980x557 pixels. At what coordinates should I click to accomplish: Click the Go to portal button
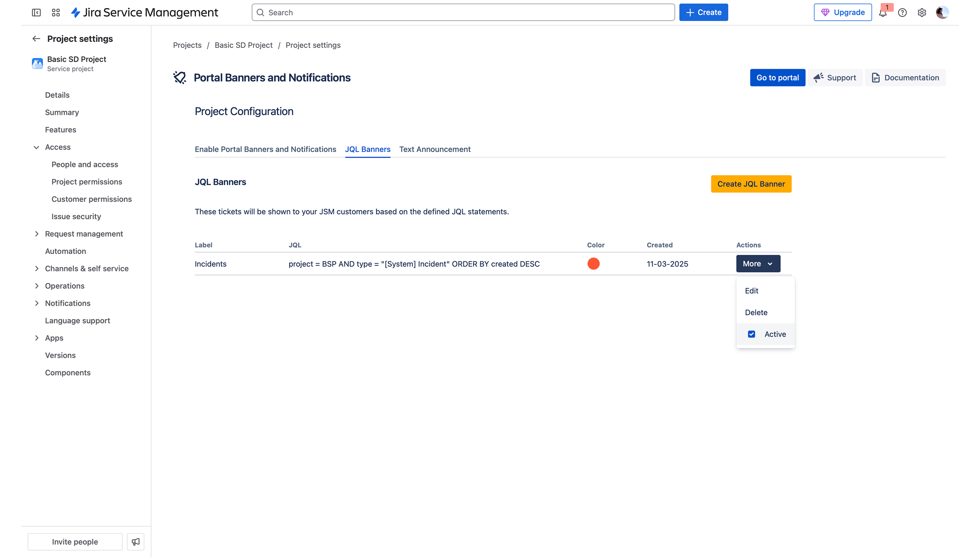[777, 78]
